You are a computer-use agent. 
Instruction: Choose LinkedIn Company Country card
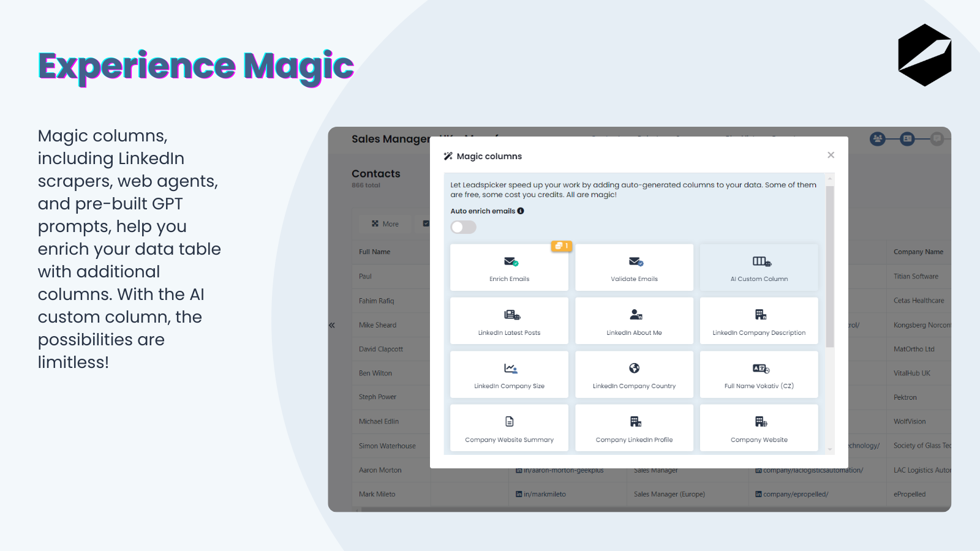coord(634,375)
